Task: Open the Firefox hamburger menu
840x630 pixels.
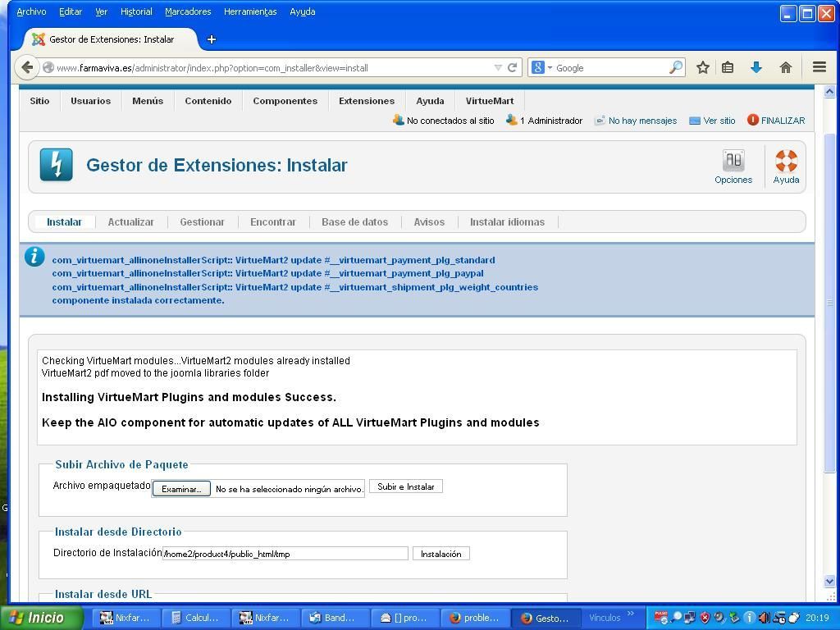Action: tap(819, 67)
